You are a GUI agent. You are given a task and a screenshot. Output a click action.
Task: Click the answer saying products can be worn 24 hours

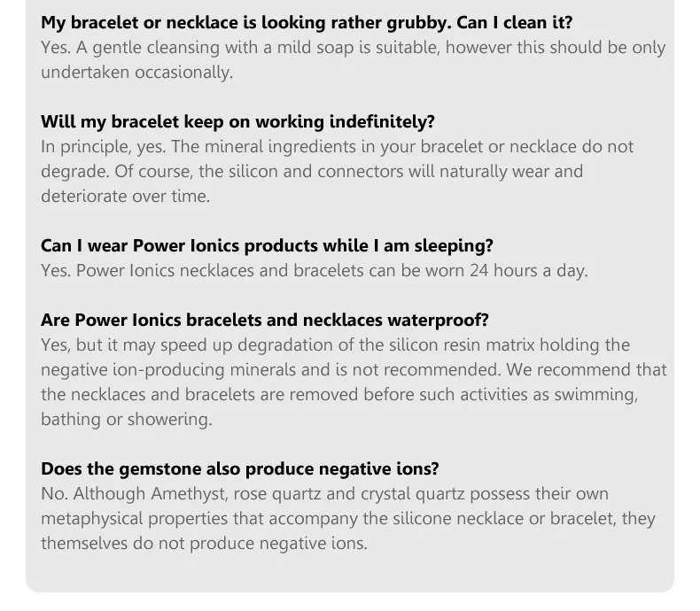click(x=314, y=270)
